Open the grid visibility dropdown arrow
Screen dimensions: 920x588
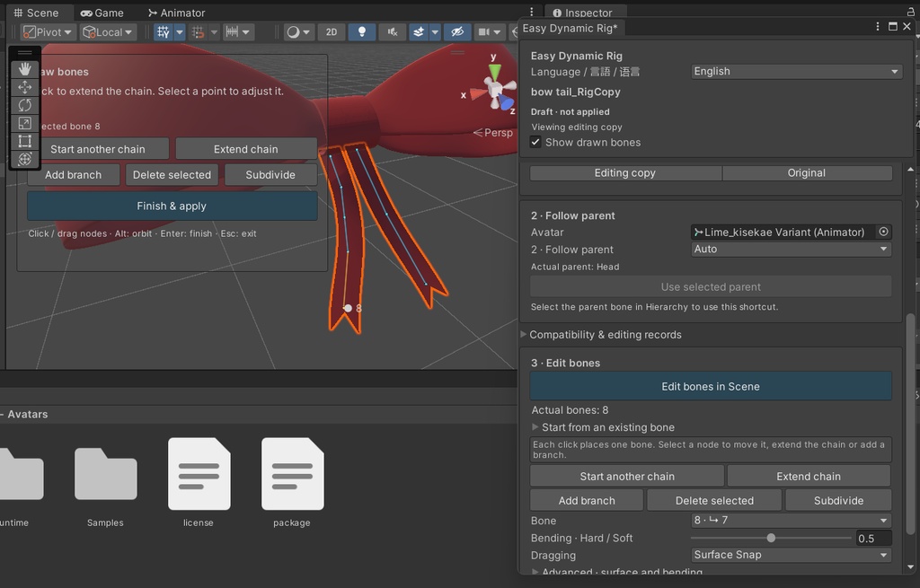[180, 32]
